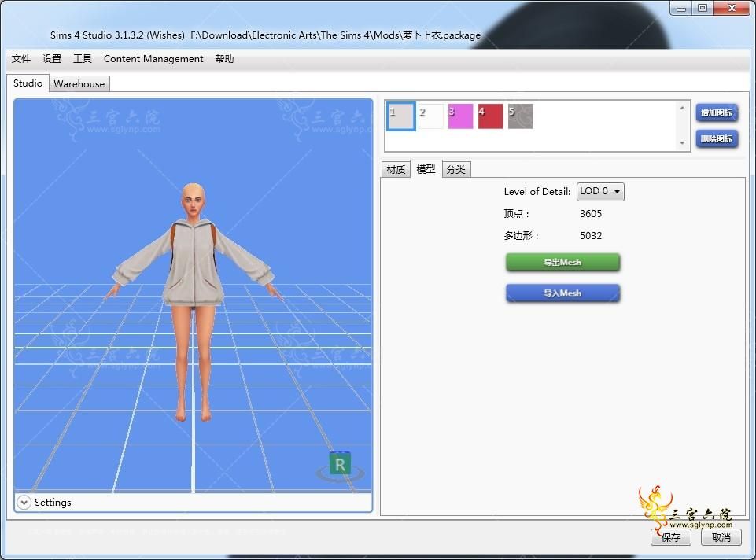Click the 保存 save button
Viewport: 756px width, 560px height.
tap(671, 537)
